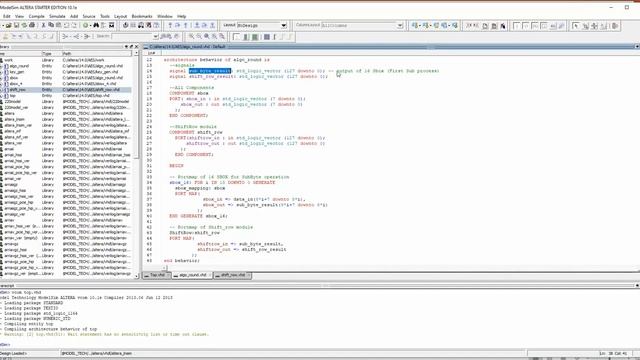Open the Compile menu
The image size is (640, 360).
36,16
